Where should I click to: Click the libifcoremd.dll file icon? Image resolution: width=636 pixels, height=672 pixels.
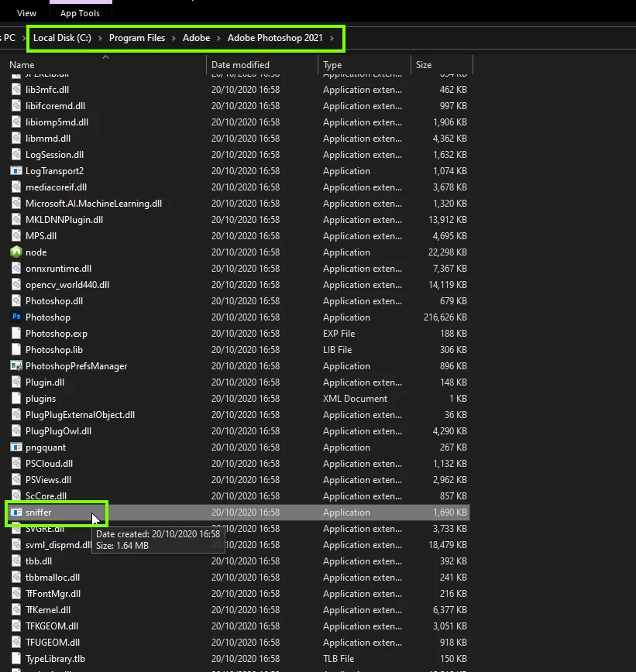(15, 105)
